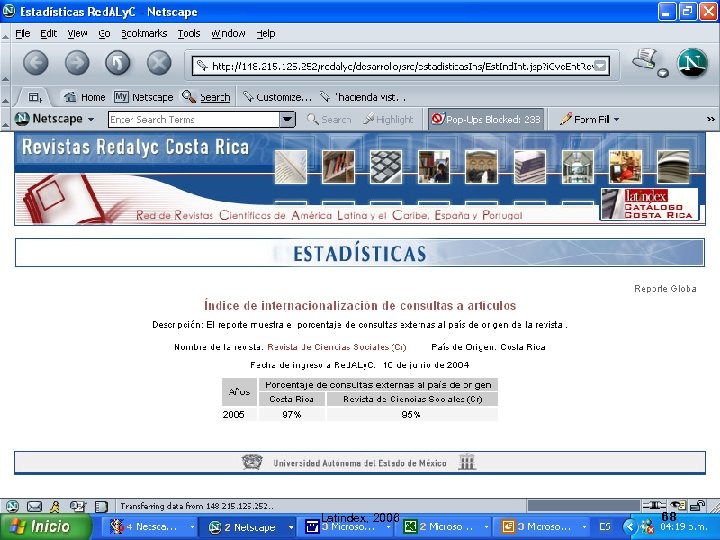Viewport: 720px width, 540px height.
Task: Click the toolbar Search magnifier button
Action: (x=329, y=119)
